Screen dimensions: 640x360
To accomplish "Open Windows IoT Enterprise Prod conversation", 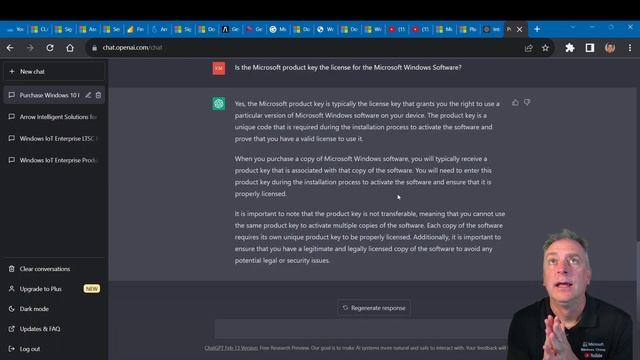I will tap(54, 160).
